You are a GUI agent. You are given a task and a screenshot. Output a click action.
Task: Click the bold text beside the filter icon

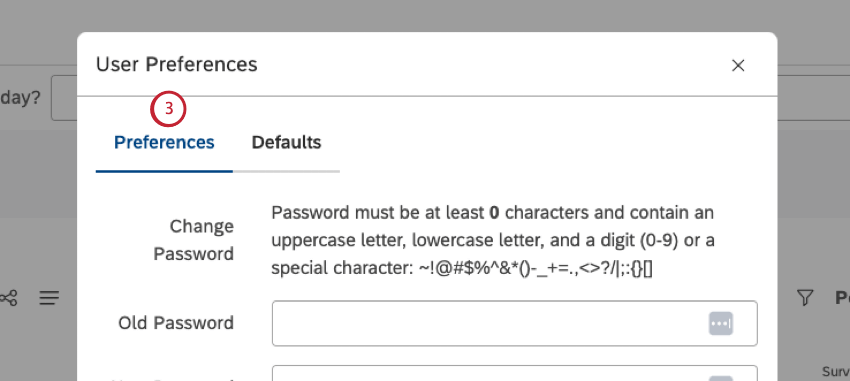tap(842, 298)
